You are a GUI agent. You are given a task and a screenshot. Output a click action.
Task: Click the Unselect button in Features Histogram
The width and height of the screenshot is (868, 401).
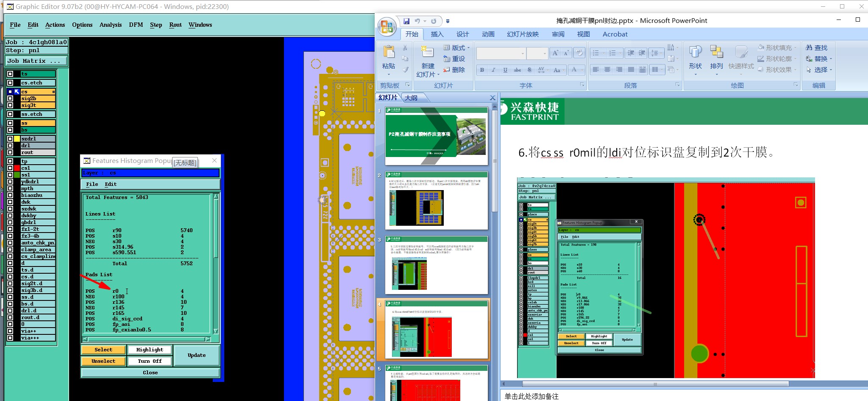103,361
